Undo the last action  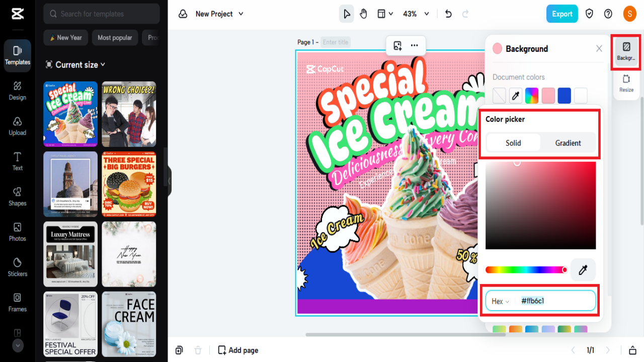coord(448,14)
